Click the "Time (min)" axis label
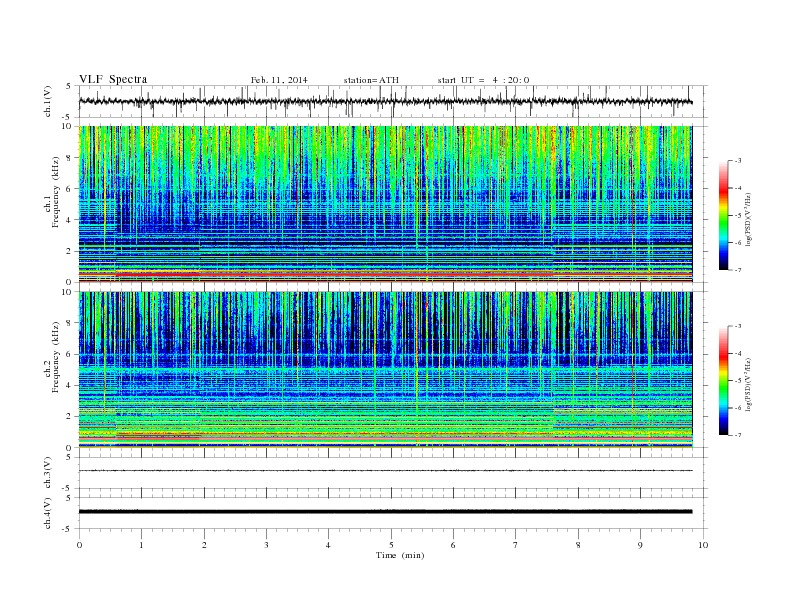 click(400, 555)
